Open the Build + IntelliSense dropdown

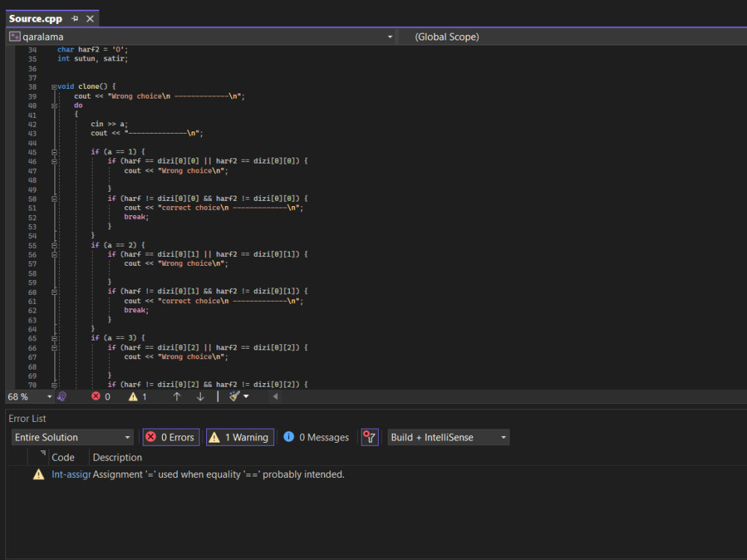click(x=448, y=437)
